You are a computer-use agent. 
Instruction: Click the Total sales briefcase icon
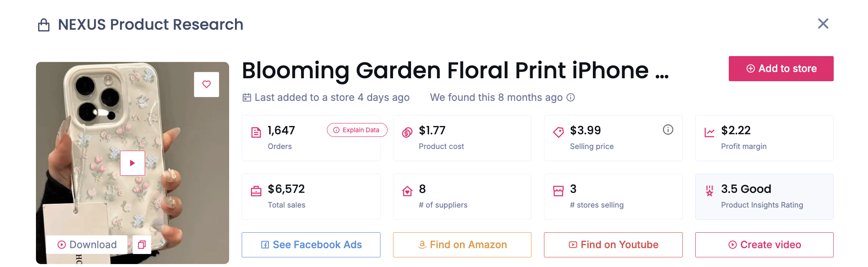256,191
